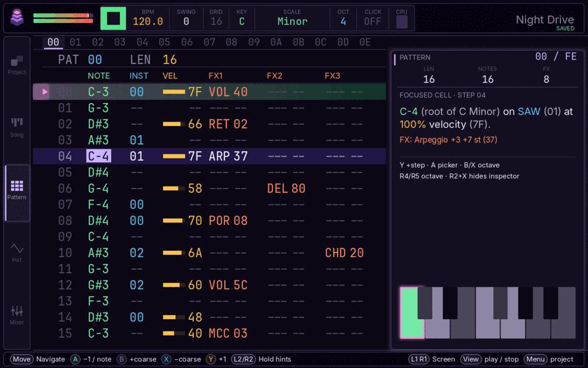This screenshot has width=588, height=368.
Task: Click the Menu project badge
Action: 535,359
